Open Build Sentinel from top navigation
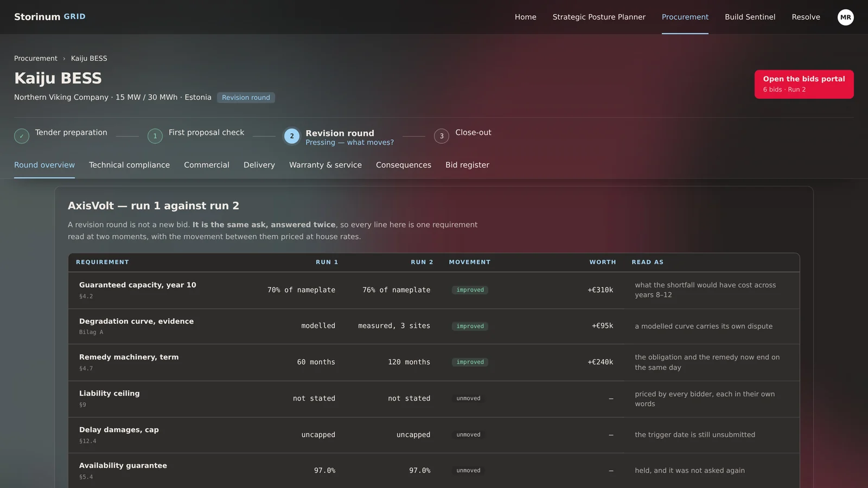 point(750,17)
